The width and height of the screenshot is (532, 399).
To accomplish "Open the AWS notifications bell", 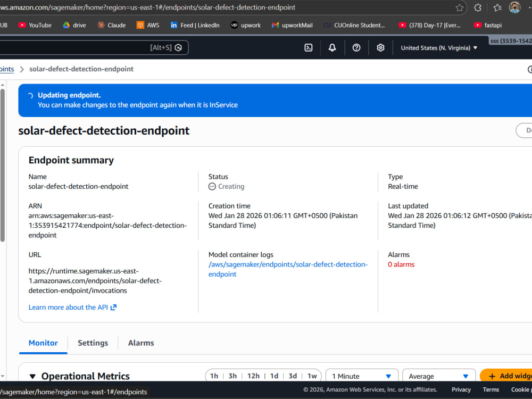I will tap(332, 48).
